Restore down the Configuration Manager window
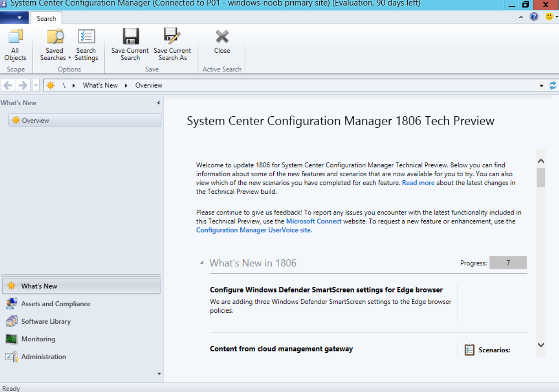 point(525,5)
